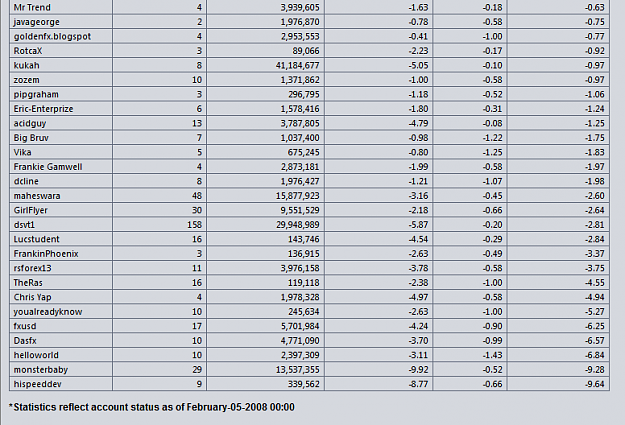
Task: Select the value 1,037,400 for Big Bruv
Action: (300, 138)
